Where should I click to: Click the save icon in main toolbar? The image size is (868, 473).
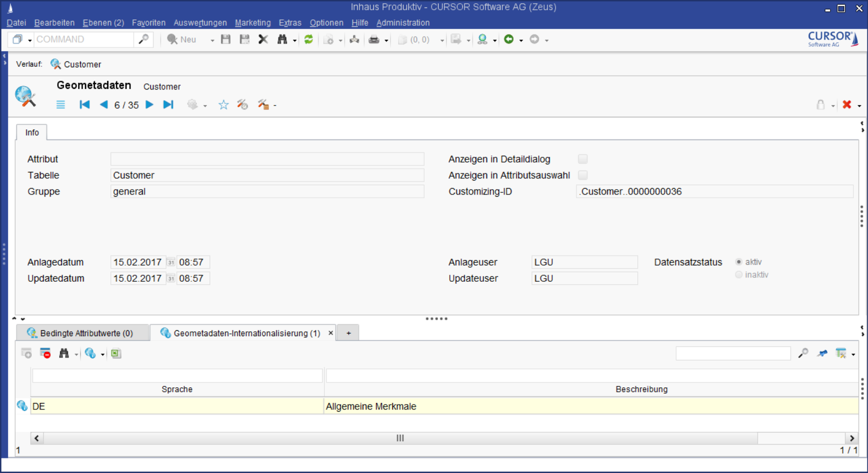(226, 39)
